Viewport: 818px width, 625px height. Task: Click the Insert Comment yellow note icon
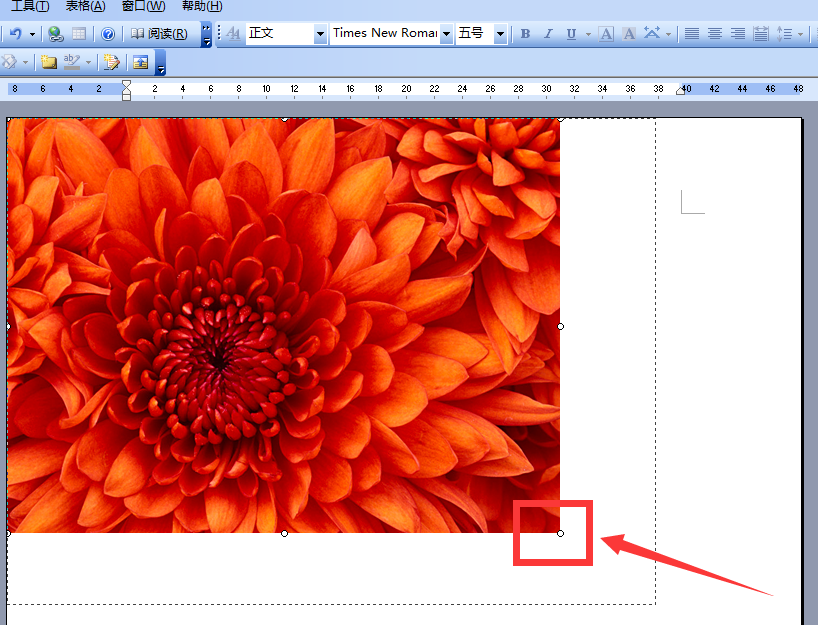[x=49, y=63]
